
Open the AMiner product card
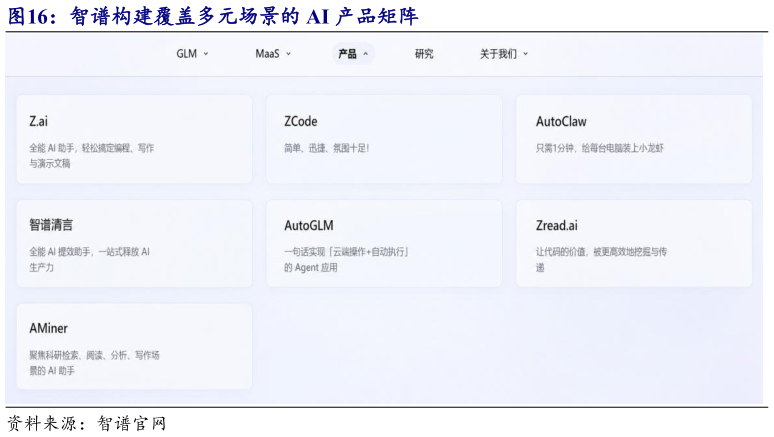pos(134,346)
